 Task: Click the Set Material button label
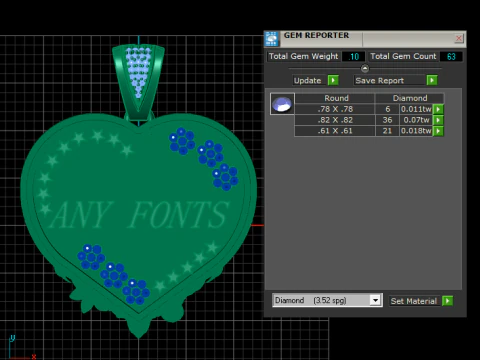click(x=414, y=301)
